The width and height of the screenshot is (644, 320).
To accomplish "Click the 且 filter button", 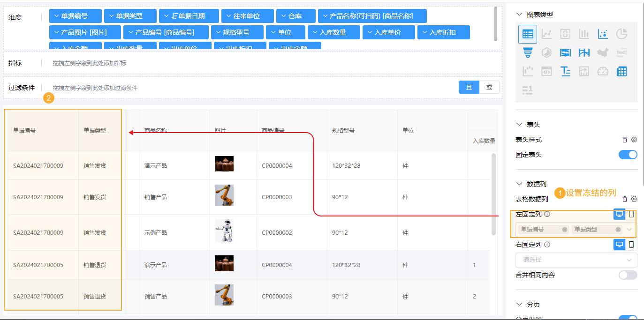I will [x=469, y=88].
